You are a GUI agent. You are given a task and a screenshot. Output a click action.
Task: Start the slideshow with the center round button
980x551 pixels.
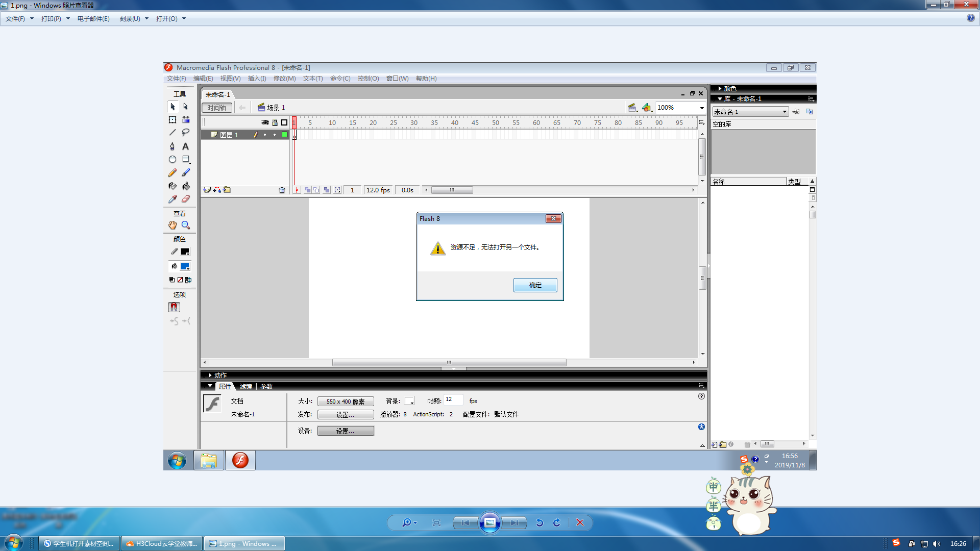[x=489, y=522]
